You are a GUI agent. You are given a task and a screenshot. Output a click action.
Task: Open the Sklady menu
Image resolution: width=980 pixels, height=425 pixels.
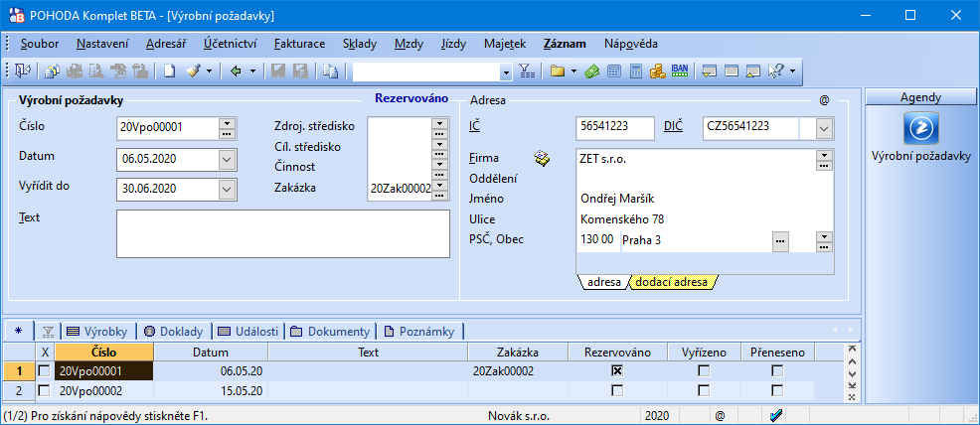click(x=360, y=44)
